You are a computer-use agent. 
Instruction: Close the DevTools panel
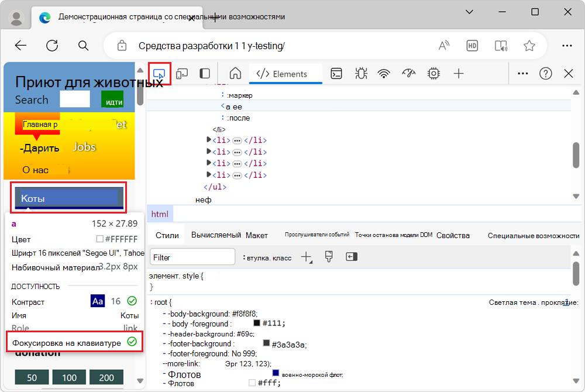point(568,74)
